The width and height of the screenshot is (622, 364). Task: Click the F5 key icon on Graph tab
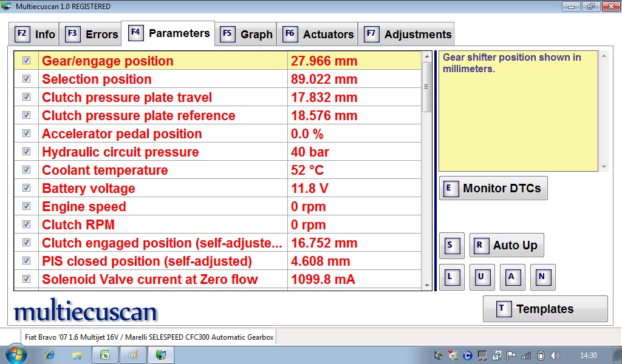[227, 33]
